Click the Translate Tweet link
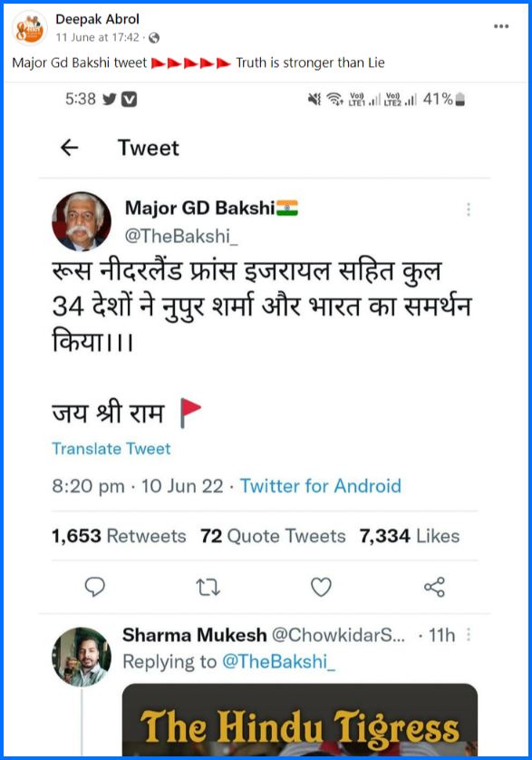Screen dimensions: 532x760 (x=111, y=449)
